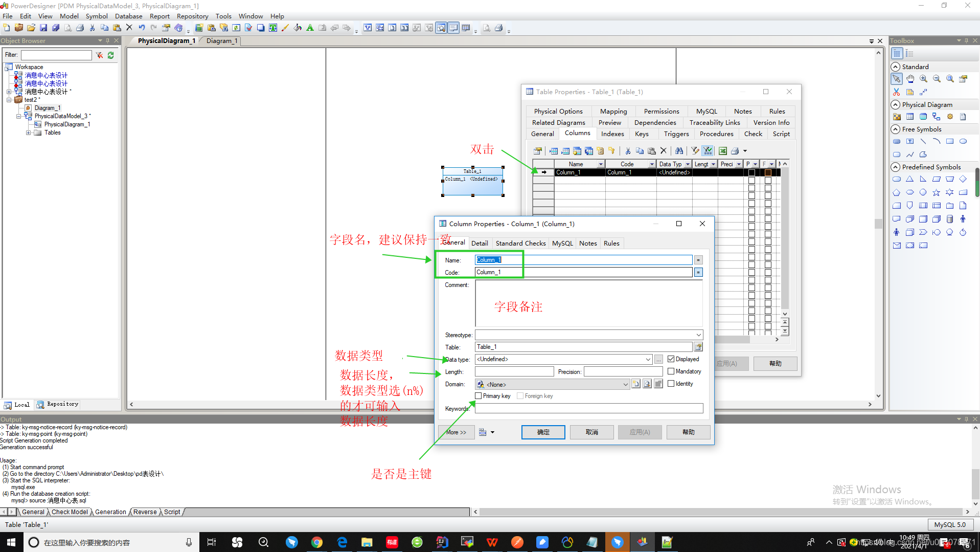Image resolution: width=980 pixels, height=552 pixels.
Task: Collapse the Physical Diagram toolbox section
Action: (x=896, y=105)
